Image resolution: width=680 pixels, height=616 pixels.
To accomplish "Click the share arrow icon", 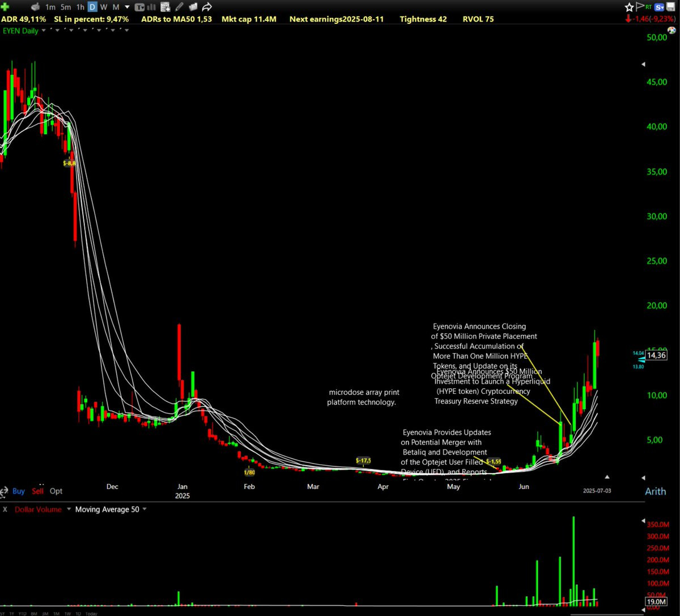I will pyautogui.click(x=207, y=7).
